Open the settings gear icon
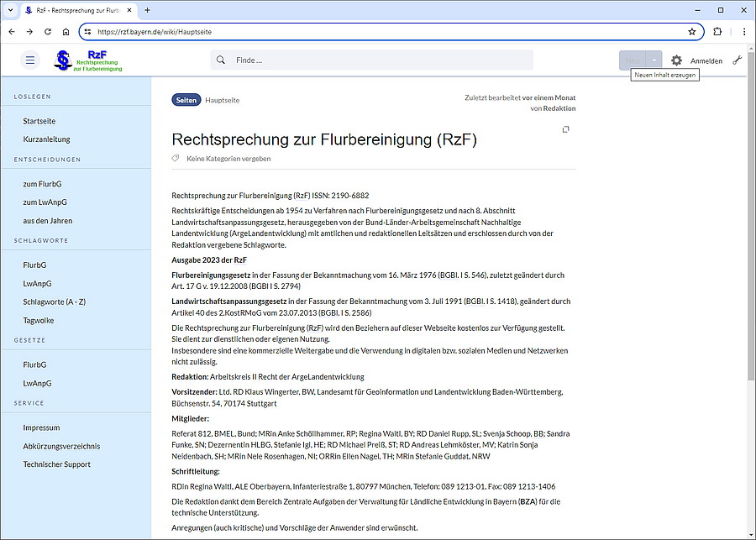Screen dimensions: 756x540 coord(676,60)
